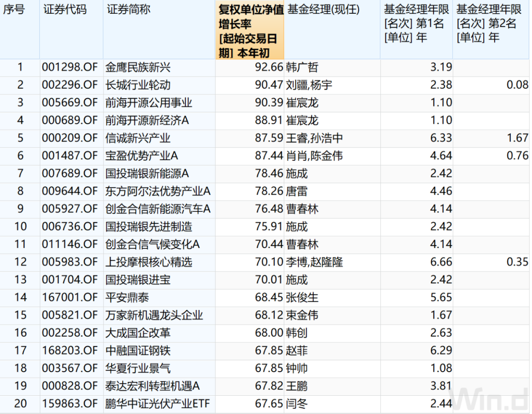Click row number 1
The width and height of the screenshot is (532, 414).
(20, 67)
